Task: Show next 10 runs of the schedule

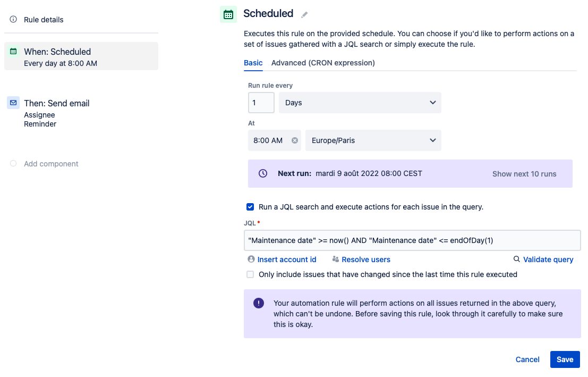Action: (524, 173)
